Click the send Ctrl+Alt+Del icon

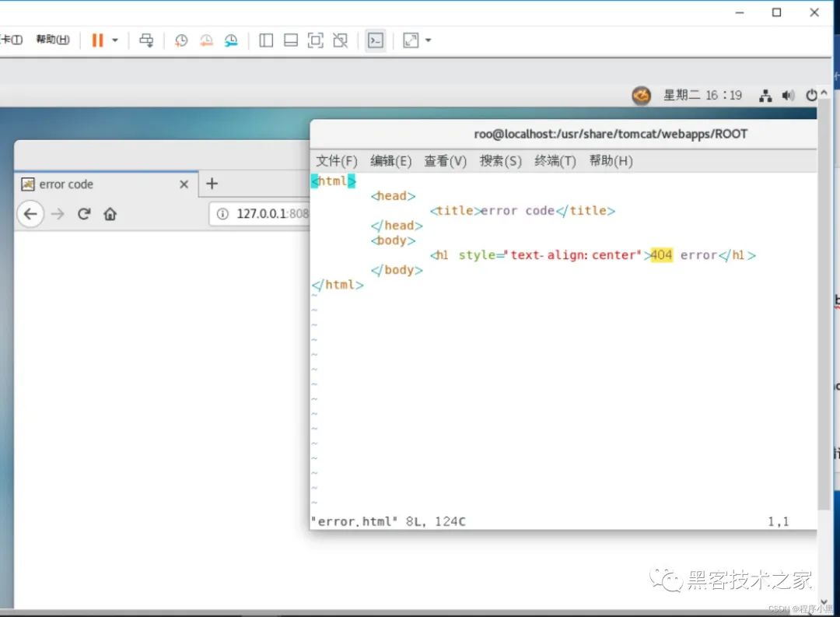pyautogui.click(x=146, y=40)
